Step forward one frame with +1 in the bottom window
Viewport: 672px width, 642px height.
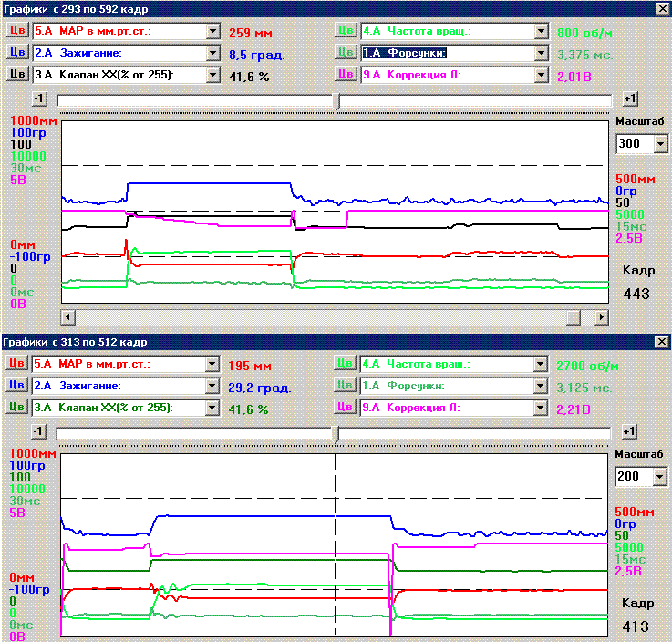point(629,431)
